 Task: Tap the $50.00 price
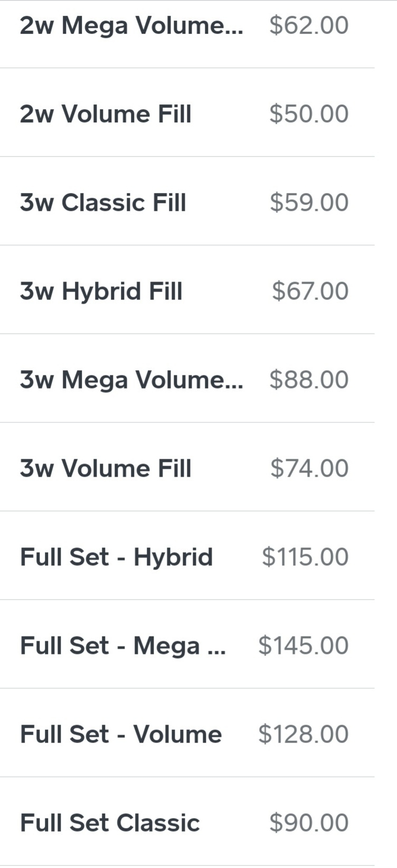point(309,114)
